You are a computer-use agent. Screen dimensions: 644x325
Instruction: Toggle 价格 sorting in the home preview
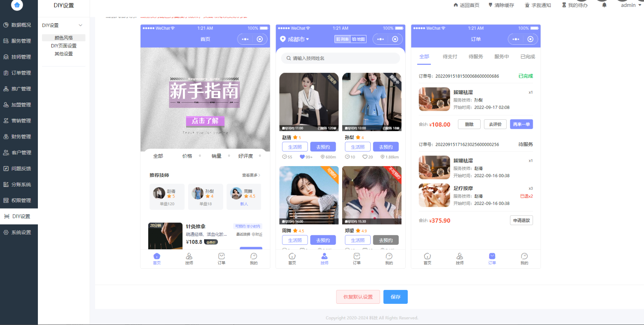pos(187,156)
